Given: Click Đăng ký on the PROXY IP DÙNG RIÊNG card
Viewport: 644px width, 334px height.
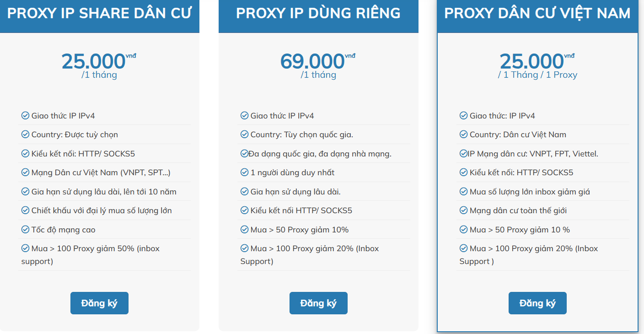Looking at the screenshot, I should (318, 303).
